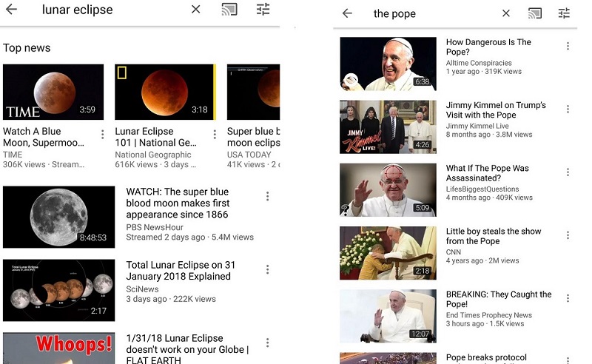Click channel name USA TODAY

(x=249, y=155)
